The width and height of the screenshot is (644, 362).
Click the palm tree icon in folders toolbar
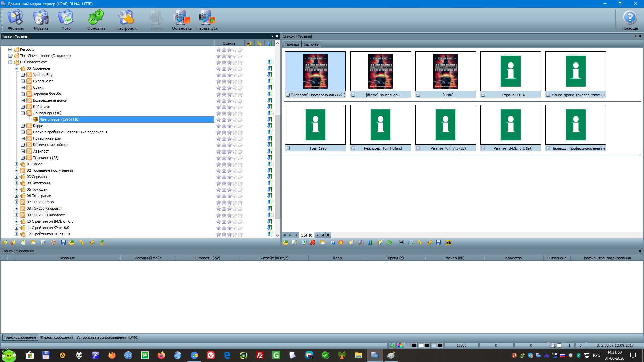[x=102, y=243]
